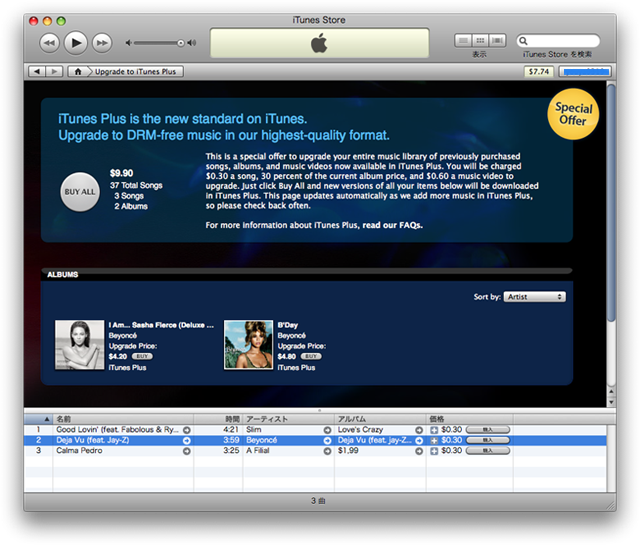Buy the Deja Vu song upgrade
The width and height of the screenshot is (640, 545).
(488, 440)
